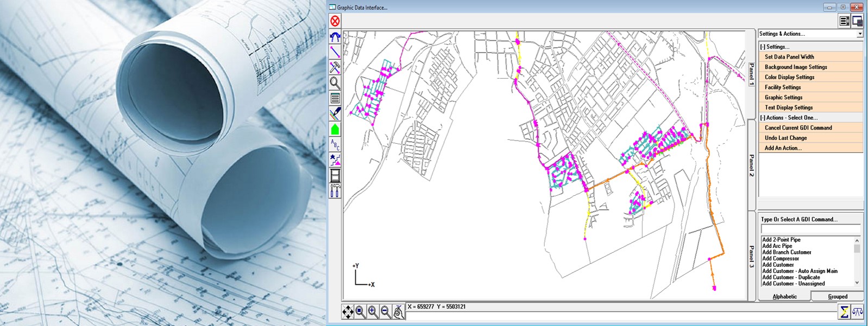Click the hand snap icon in bottom toolbar
Screen dimensions: 868x326
coord(398,312)
